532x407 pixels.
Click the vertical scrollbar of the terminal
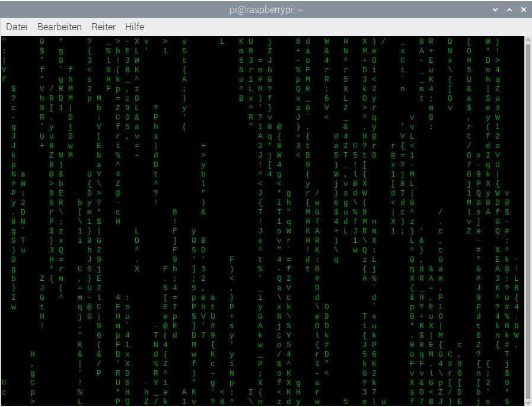(x=528, y=221)
